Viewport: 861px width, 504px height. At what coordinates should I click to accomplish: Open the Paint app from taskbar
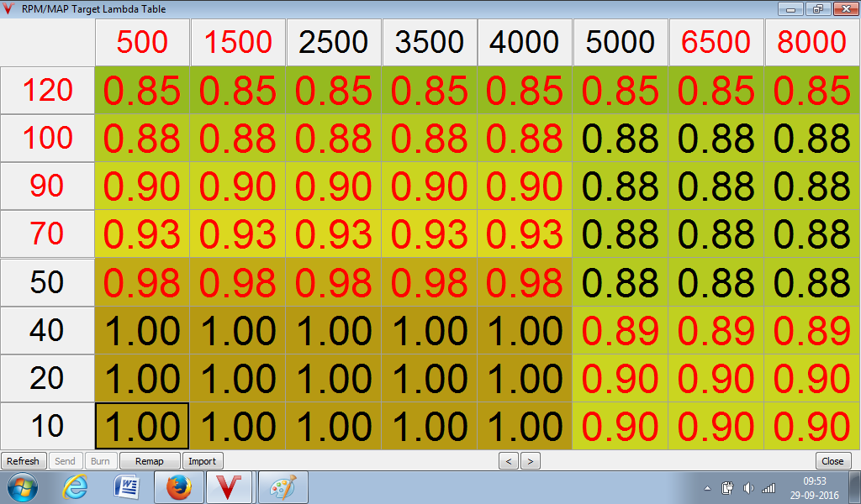pyautogui.click(x=282, y=487)
